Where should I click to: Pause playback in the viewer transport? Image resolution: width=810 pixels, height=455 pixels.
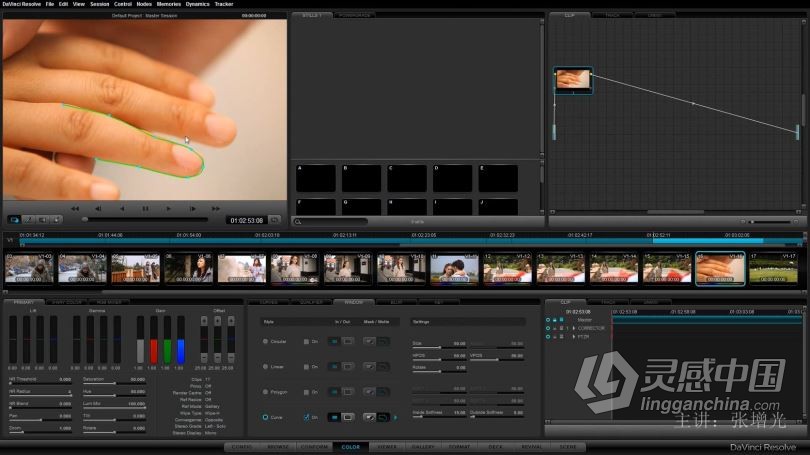point(145,209)
